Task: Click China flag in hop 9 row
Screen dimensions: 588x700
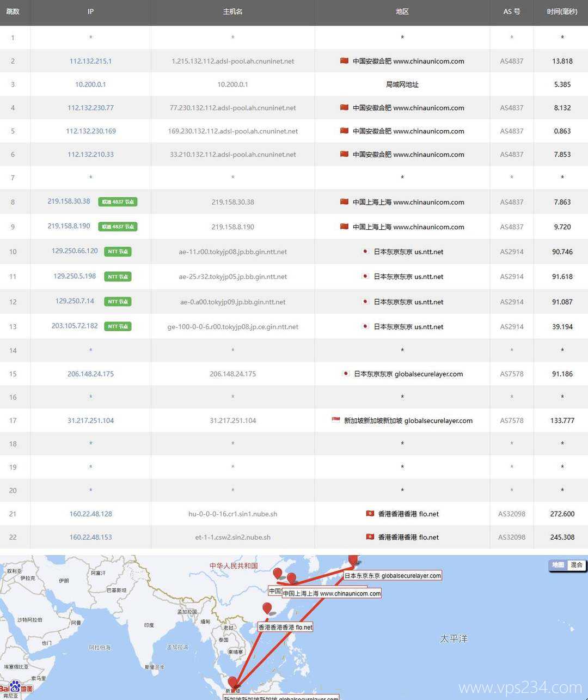Action: (344, 226)
